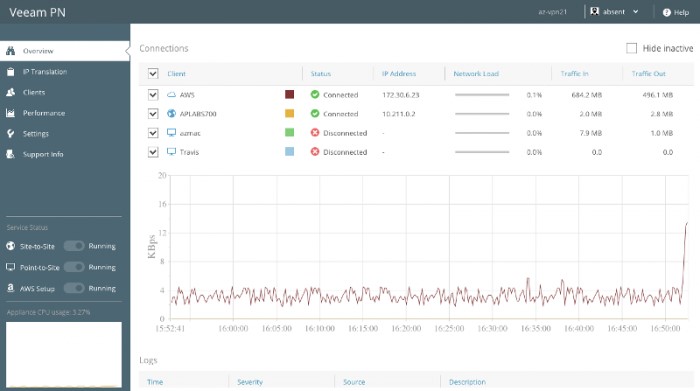Toggle the AWS Setup service switch

[74, 288]
